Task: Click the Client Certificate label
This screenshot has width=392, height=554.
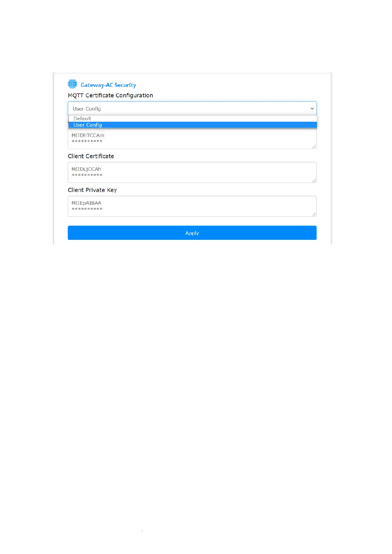Action: (91, 156)
